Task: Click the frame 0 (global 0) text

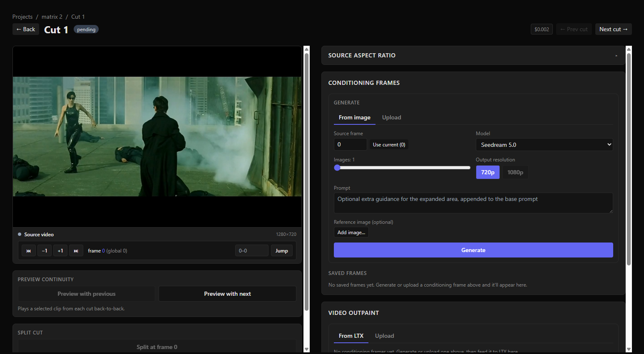Action: coord(107,251)
